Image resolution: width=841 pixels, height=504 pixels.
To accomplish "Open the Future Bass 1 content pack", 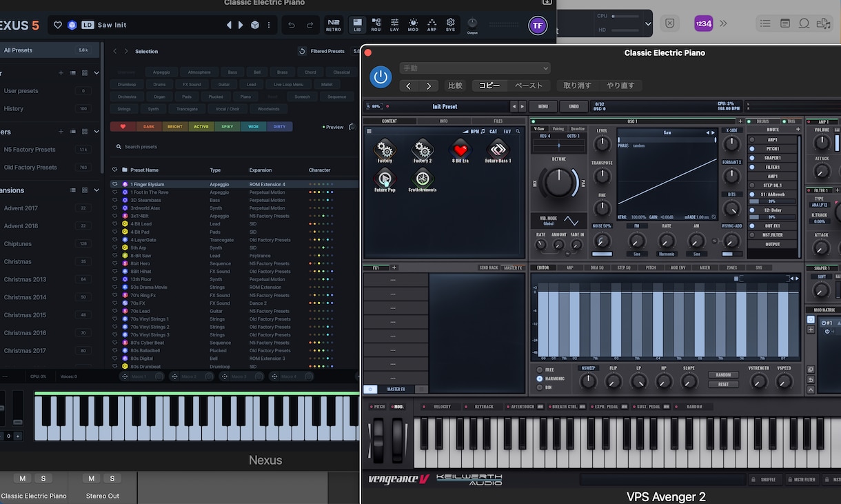I will (x=498, y=151).
